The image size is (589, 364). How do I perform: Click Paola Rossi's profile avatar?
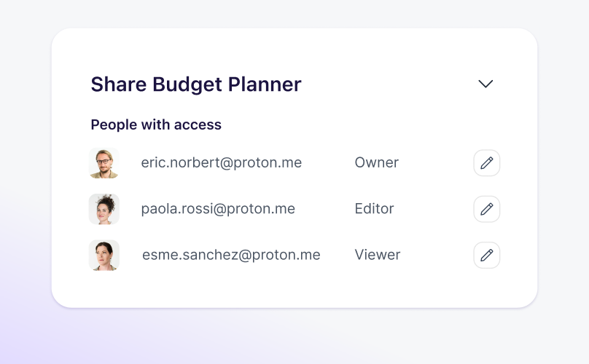pos(104,209)
